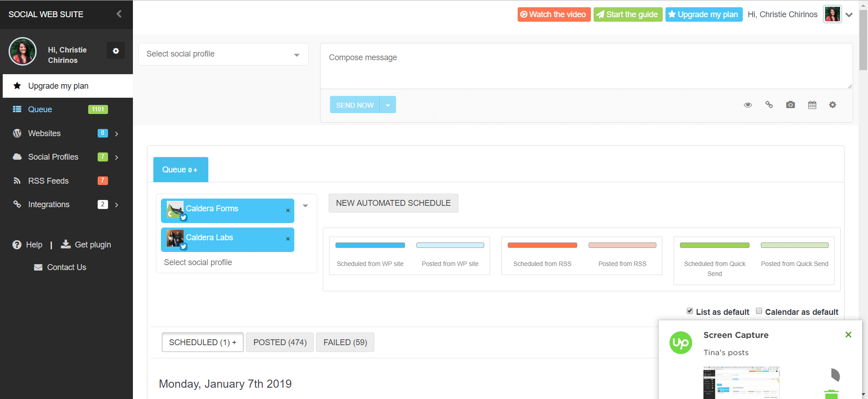Open the schedule calendar icon in composer

[x=812, y=105]
